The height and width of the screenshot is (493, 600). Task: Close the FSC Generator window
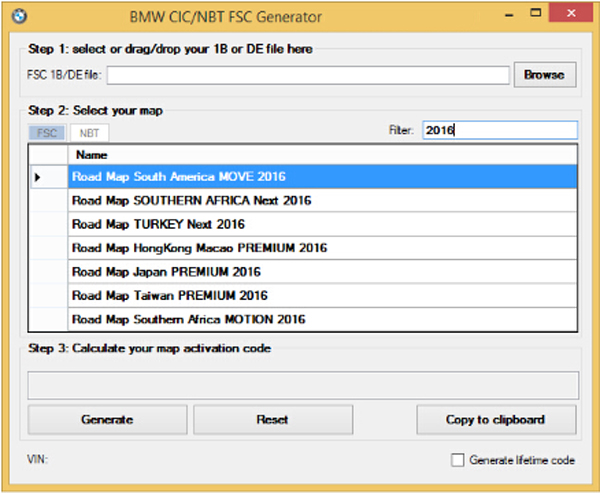(x=571, y=13)
